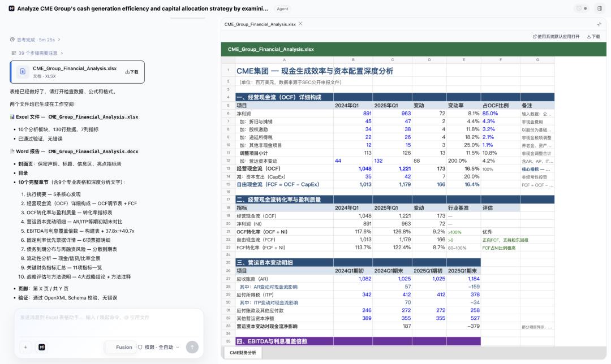This screenshot has width=611, height=364.
Task: Collapse the file preview panel
Action: (599, 24)
